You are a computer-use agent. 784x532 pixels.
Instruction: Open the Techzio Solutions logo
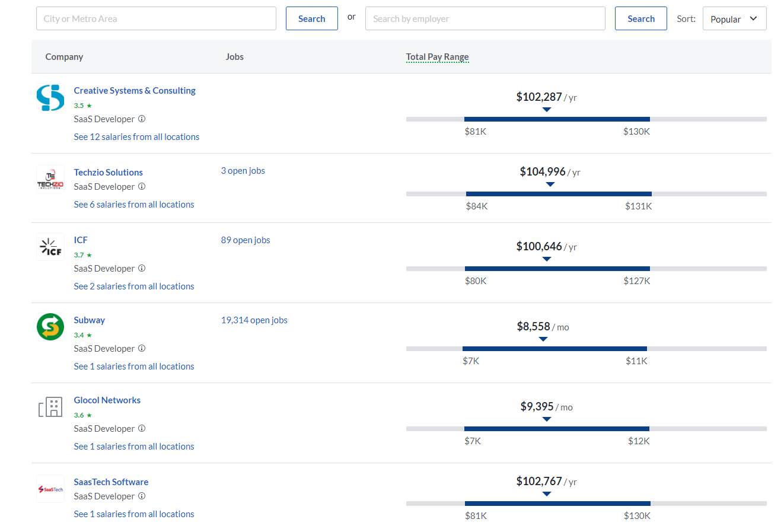coord(50,180)
